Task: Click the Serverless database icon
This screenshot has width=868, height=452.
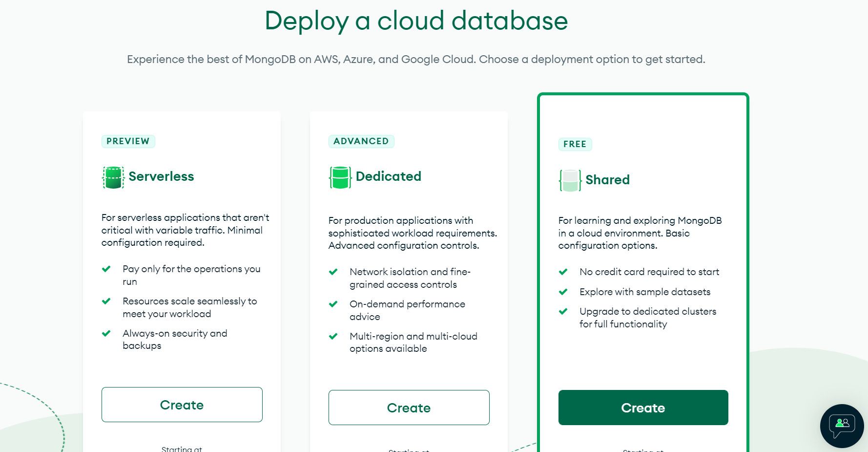Action: [x=113, y=177]
